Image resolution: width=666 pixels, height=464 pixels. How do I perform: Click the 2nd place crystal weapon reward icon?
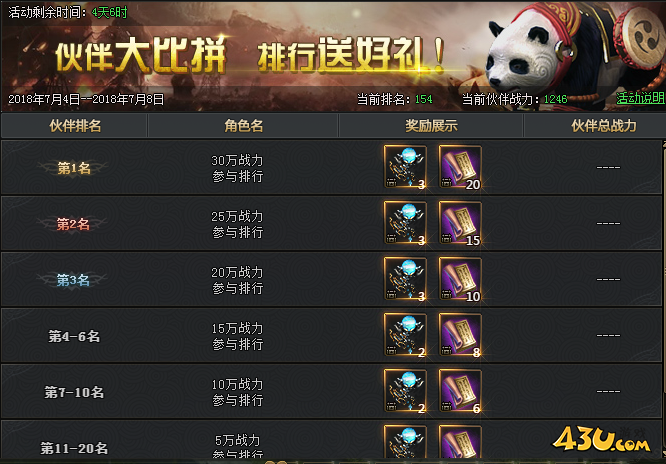(x=405, y=223)
